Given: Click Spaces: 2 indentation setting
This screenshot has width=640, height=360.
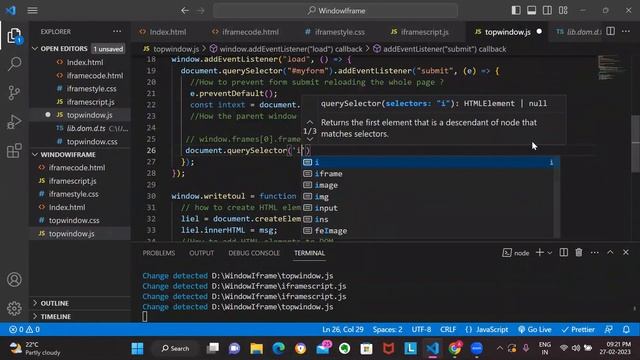Looking at the screenshot, I should point(388,329).
